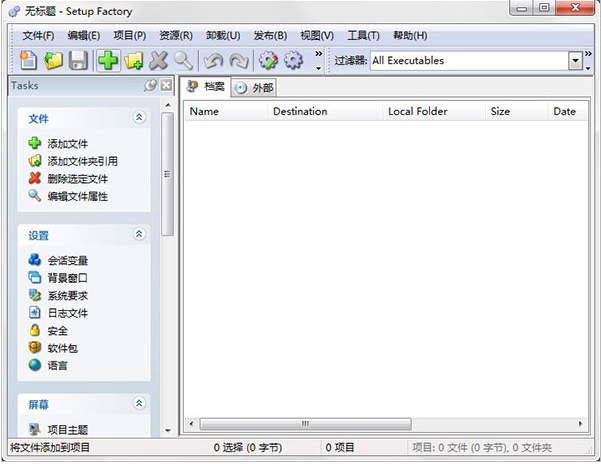
Task: Click the gear with pencil build settings icon
Action: tap(268, 61)
